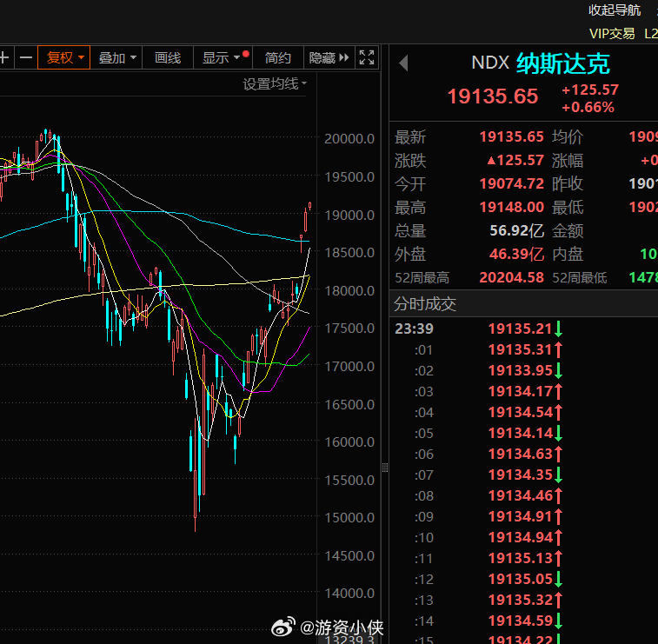This screenshot has height=644, width=658.
Task: Click trade row :01 price 19135.31
Action: click(x=521, y=349)
